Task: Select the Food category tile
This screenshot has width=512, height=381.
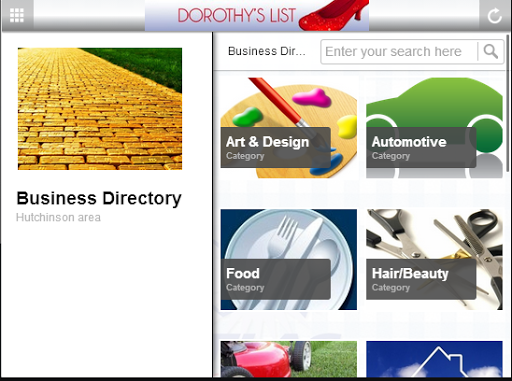Action: point(289,259)
